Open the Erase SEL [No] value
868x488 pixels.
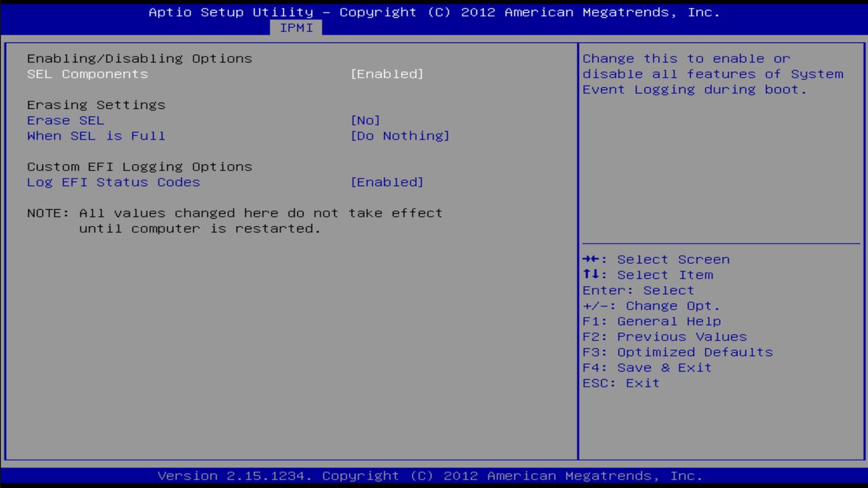[366, 121]
